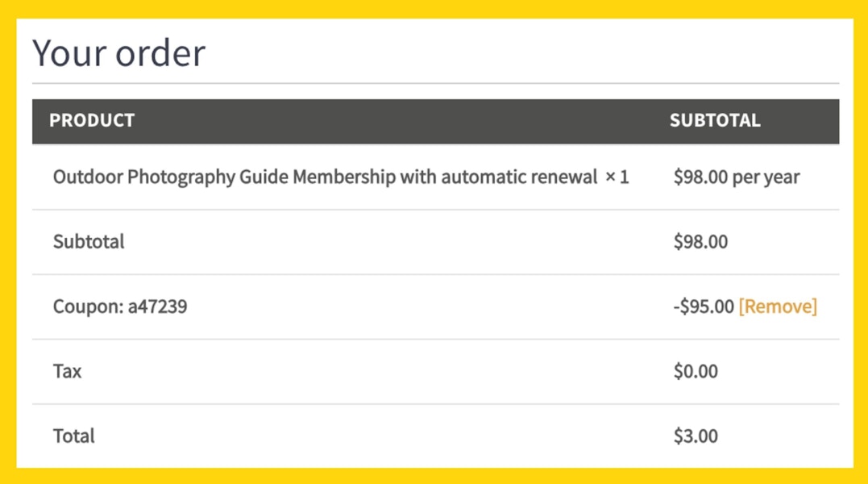Screen dimensions: 868x484
Task: Click the $98.00 subtotal amount
Action: click(x=700, y=241)
